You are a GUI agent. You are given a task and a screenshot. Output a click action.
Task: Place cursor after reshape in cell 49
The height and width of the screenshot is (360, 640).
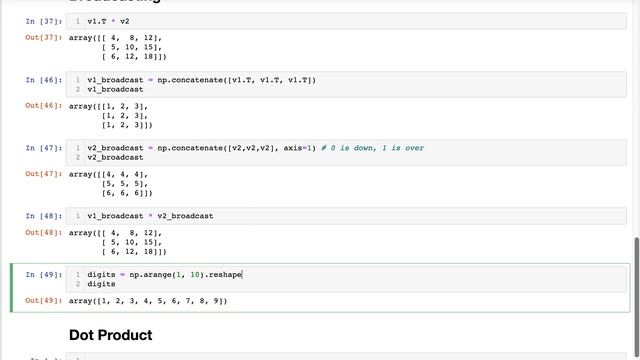click(242, 275)
